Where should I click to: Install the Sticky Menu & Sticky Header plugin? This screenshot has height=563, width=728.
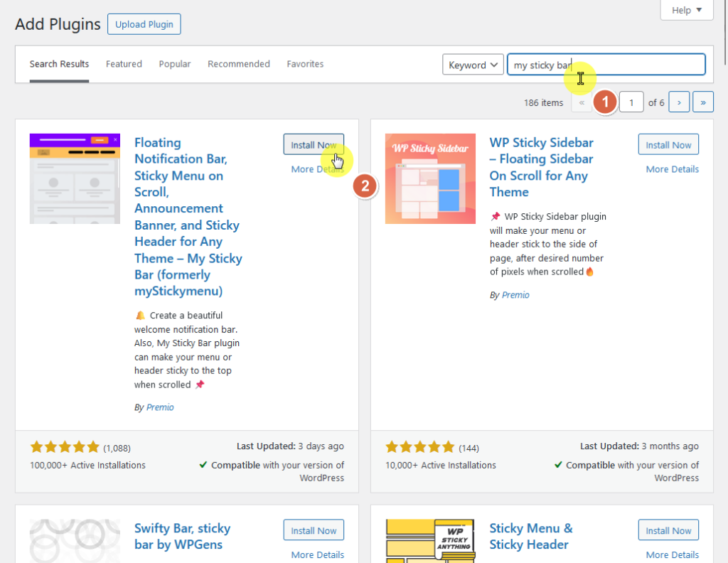[x=668, y=530]
